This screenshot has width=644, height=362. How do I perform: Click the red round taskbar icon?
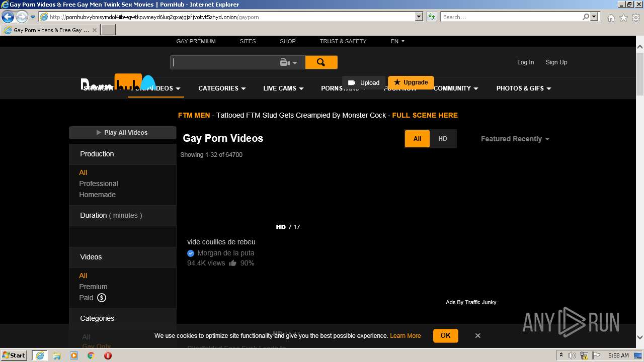click(x=108, y=355)
